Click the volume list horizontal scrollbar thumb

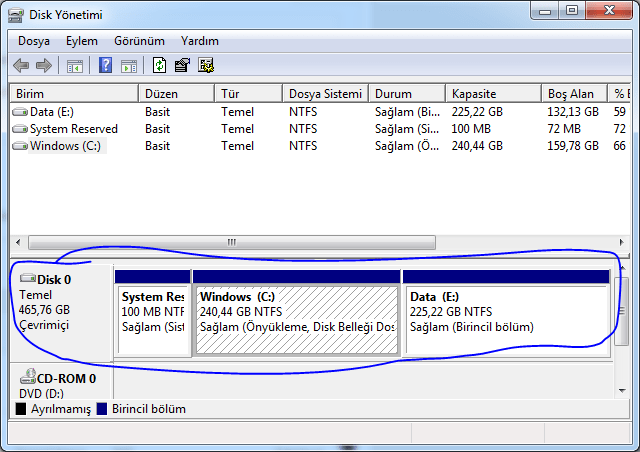tap(232, 242)
